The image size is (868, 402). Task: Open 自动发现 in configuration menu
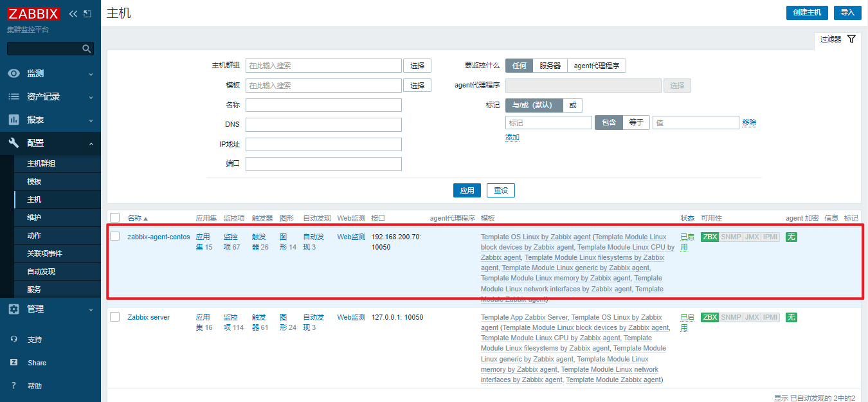pos(41,271)
